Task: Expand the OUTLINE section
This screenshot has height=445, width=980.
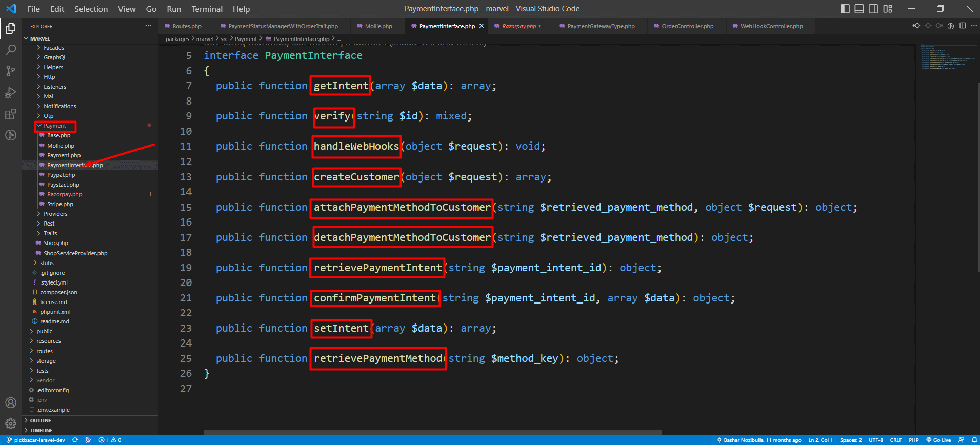Action: point(41,420)
